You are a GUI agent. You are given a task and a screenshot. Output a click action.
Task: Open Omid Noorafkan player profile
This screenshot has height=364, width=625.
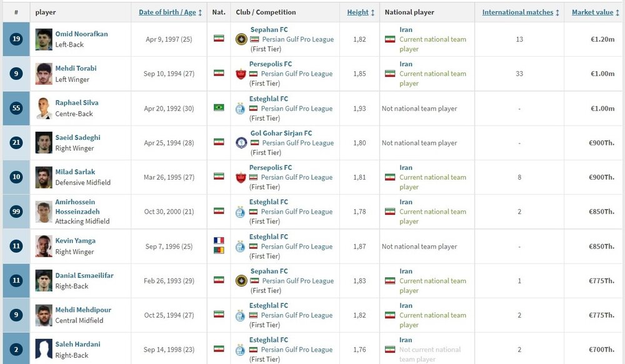pos(81,34)
